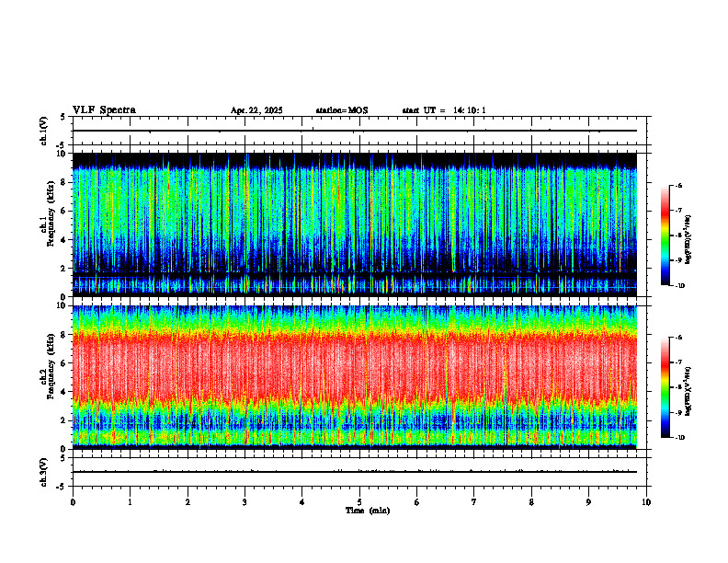Click time axis tick label "2"
The width and height of the screenshot is (728, 563).
click(188, 502)
